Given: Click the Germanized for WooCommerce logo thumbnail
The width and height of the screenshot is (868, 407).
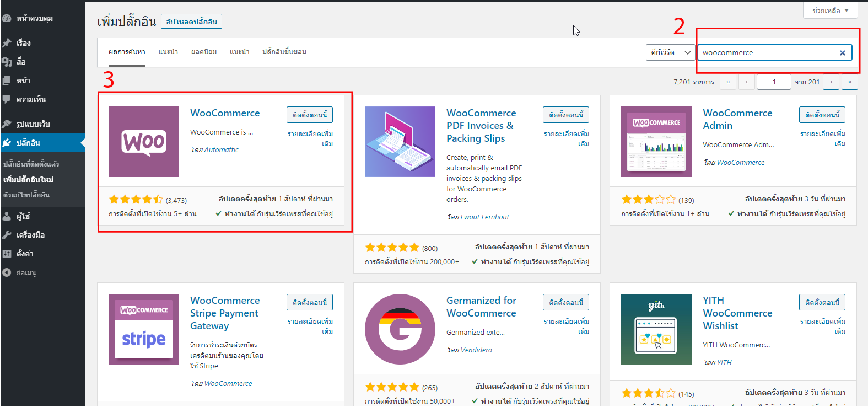Looking at the screenshot, I should point(400,329).
